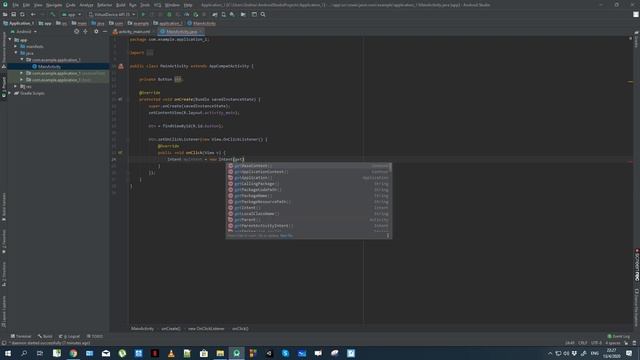The width and height of the screenshot is (640, 360).
Task: Click the Open folder toolbar icon
Action: point(5,14)
